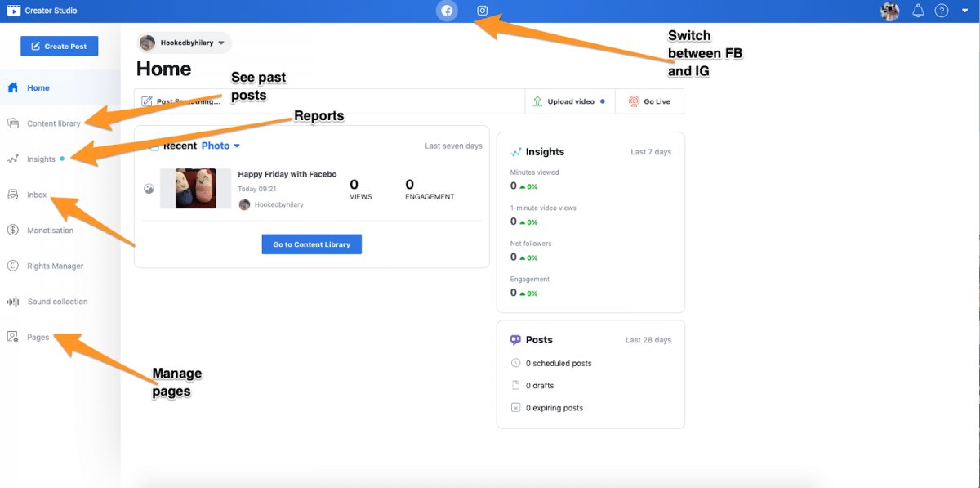The image size is (980, 488).
Task: Open the Upload video menu item
Action: (x=569, y=101)
